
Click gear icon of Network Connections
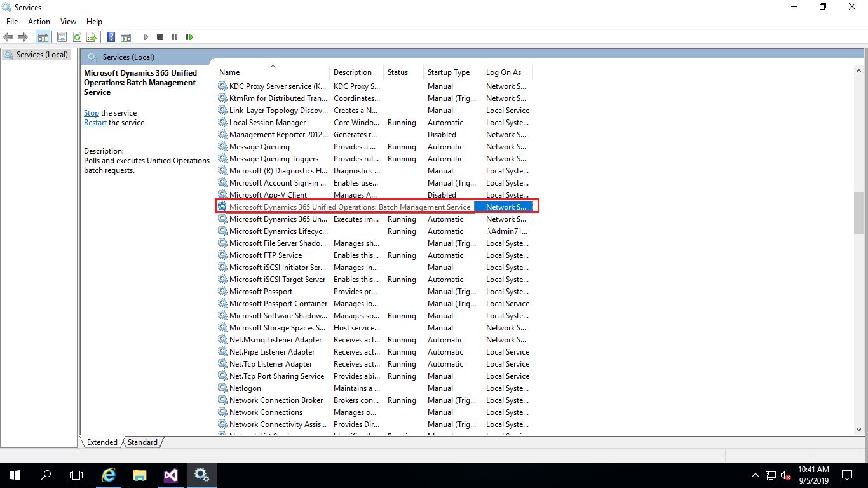pos(222,412)
